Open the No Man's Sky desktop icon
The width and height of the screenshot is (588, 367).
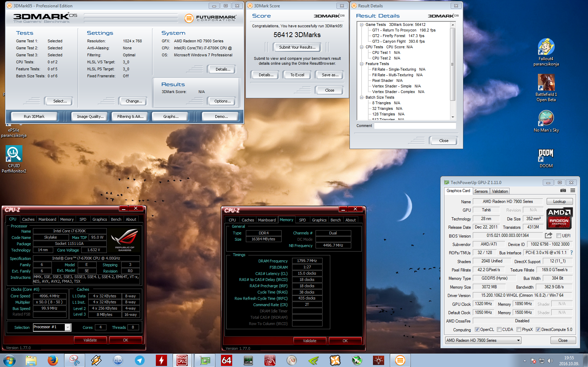click(x=546, y=121)
